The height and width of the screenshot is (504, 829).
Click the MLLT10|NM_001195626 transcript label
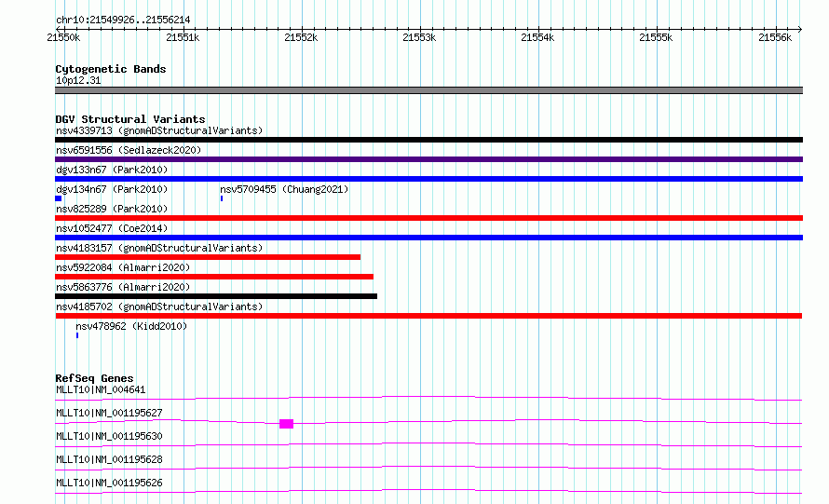pos(109,483)
